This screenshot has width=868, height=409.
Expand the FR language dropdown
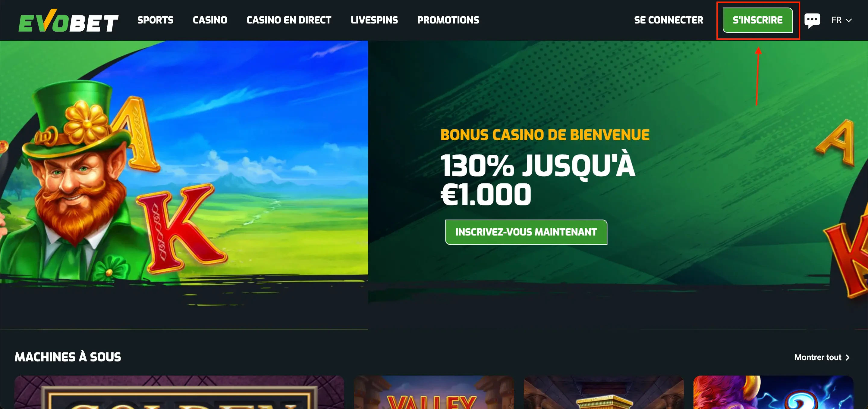(841, 20)
